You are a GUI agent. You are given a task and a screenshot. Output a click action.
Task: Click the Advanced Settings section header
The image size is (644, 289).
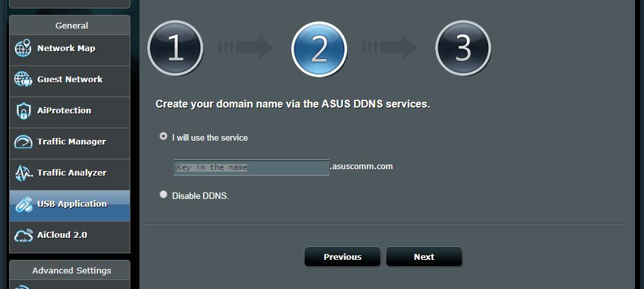pyautogui.click(x=71, y=270)
